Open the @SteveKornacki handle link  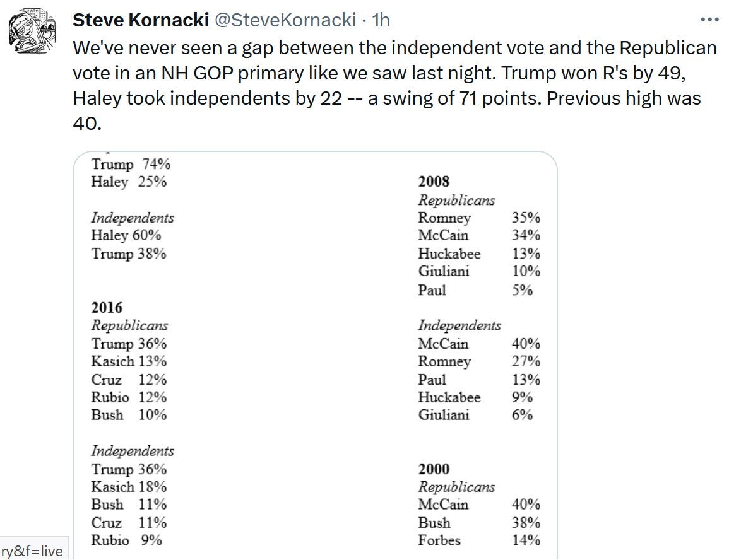[285, 20]
